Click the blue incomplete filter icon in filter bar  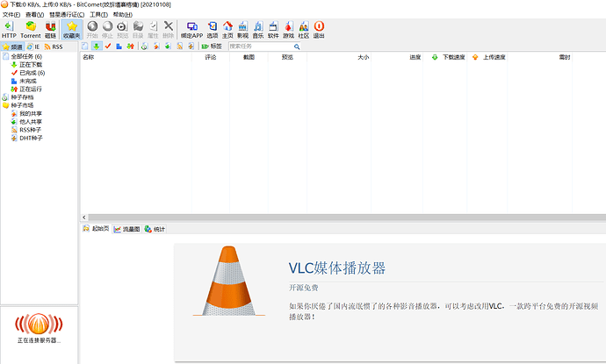click(x=119, y=46)
